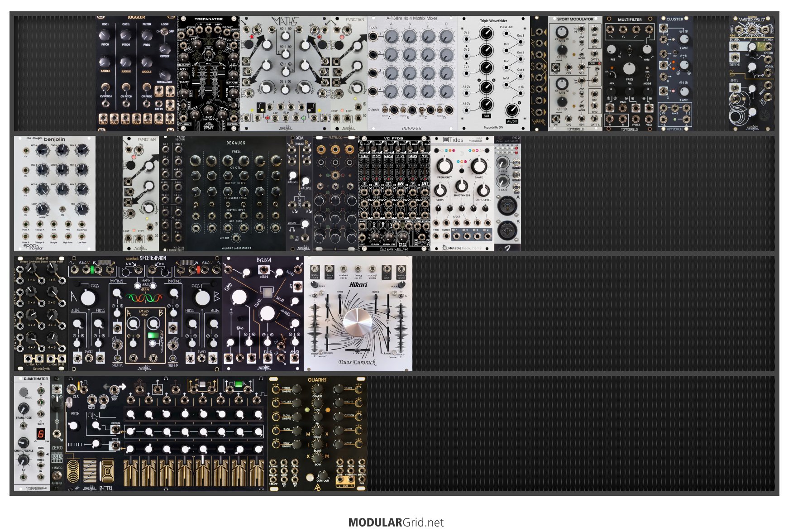
Task: Click the 'Duos Eurorack' text on Hikari
Action: (357, 362)
